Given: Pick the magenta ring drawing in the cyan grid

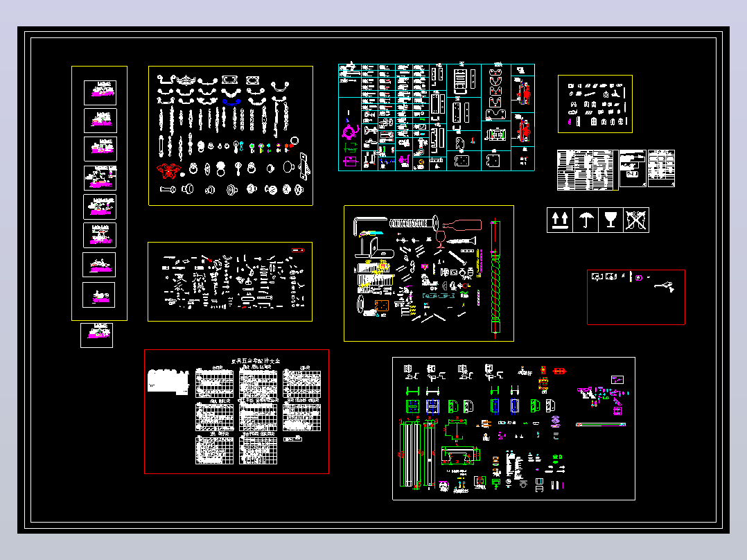Looking at the screenshot, I should point(350,131).
